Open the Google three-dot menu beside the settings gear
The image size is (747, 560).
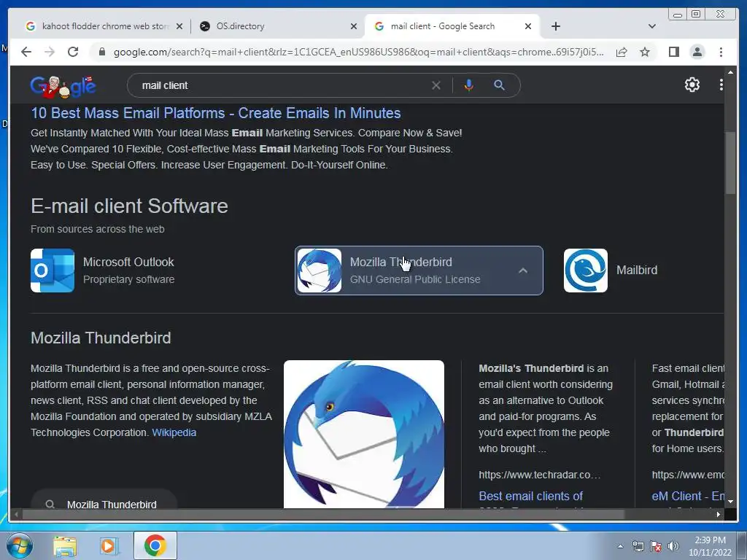click(721, 85)
